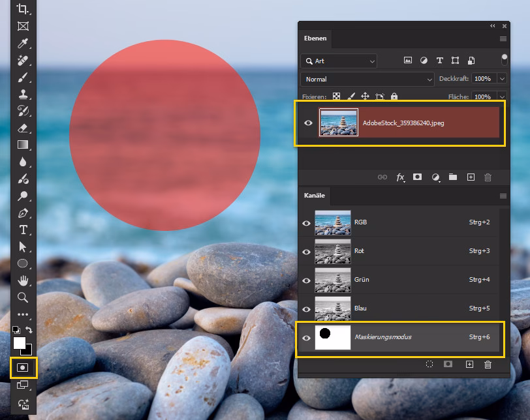Enter Quick Mask mode in the toolbar
This screenshot has width=530, height=420.
(22, 367)
